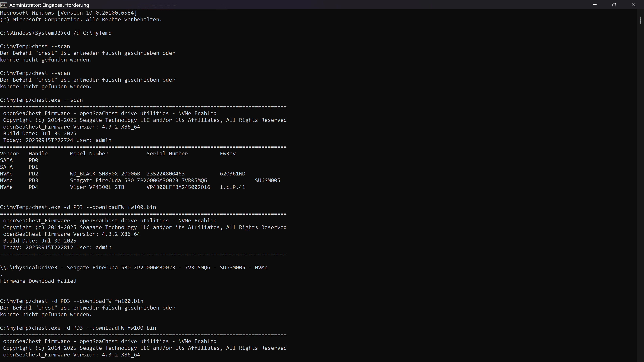Viewport: 644px width, 362px height.
Task: Click the Command Prompt title bar icon
Action: (x=4, y=5)
